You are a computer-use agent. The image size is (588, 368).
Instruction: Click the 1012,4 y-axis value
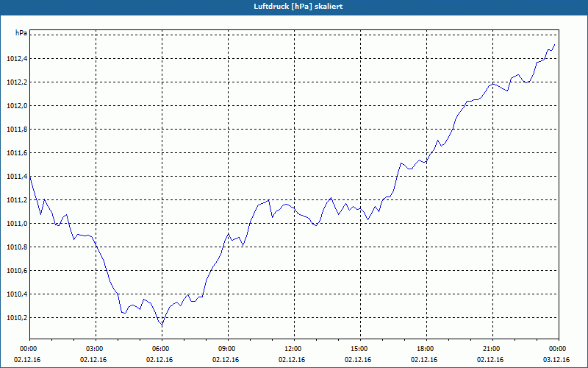(17, 59)
